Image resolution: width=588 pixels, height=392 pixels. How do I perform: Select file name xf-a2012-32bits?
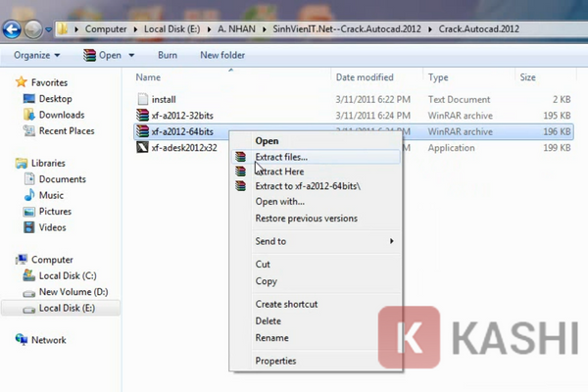click(x=182, y=116)
